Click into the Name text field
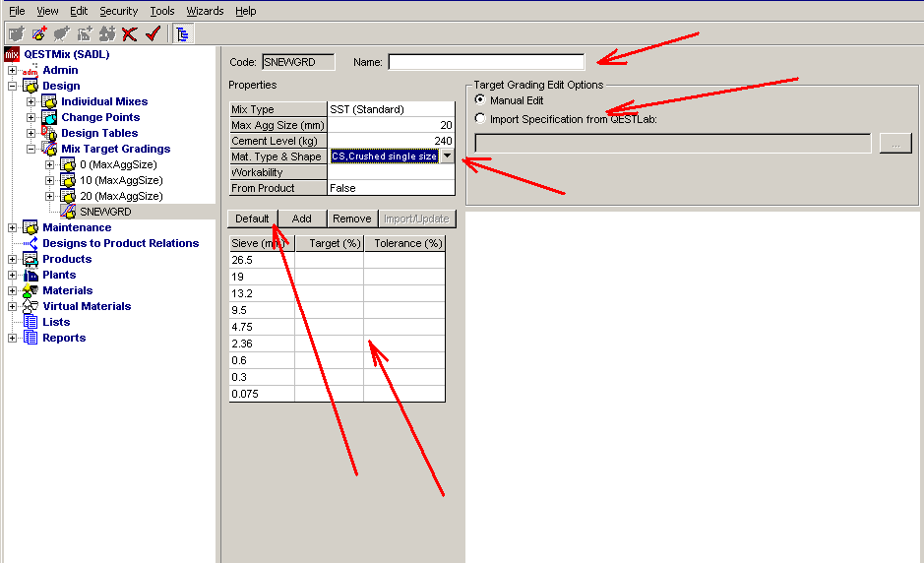Viewport: 924px width, 563px height. pyautogui.click(x=486, y=62)
